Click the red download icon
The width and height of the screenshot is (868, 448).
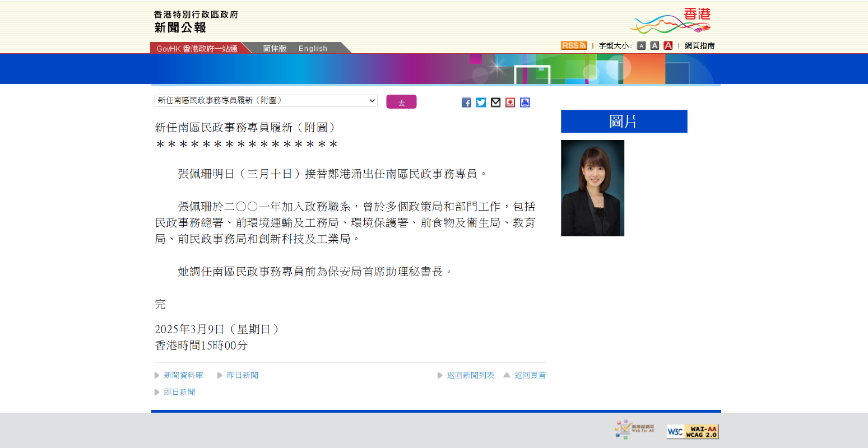510,102
